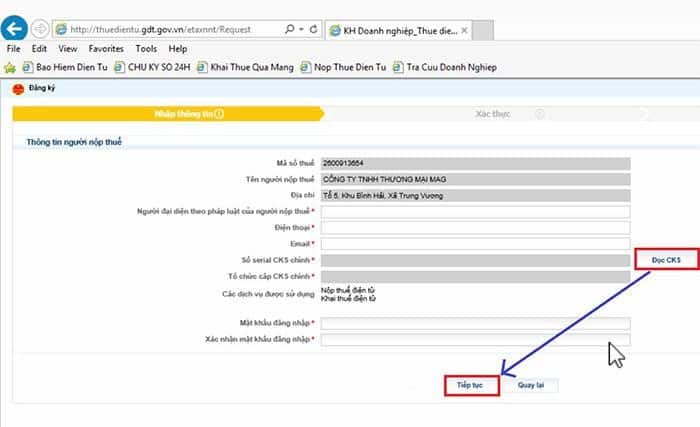The image size is (700, 427).
Task: Open the File menu
Action: 14,48
